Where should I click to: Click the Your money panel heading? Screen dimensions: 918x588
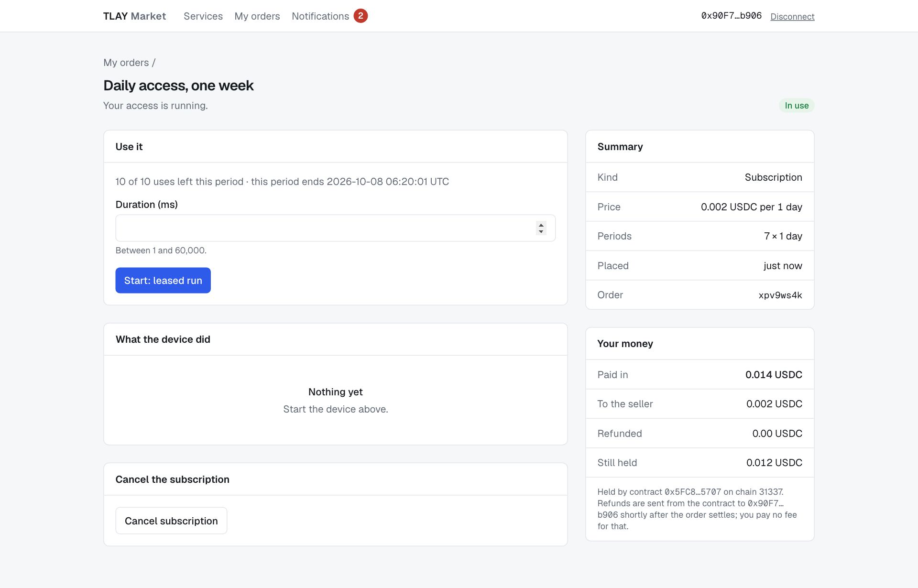625,344
